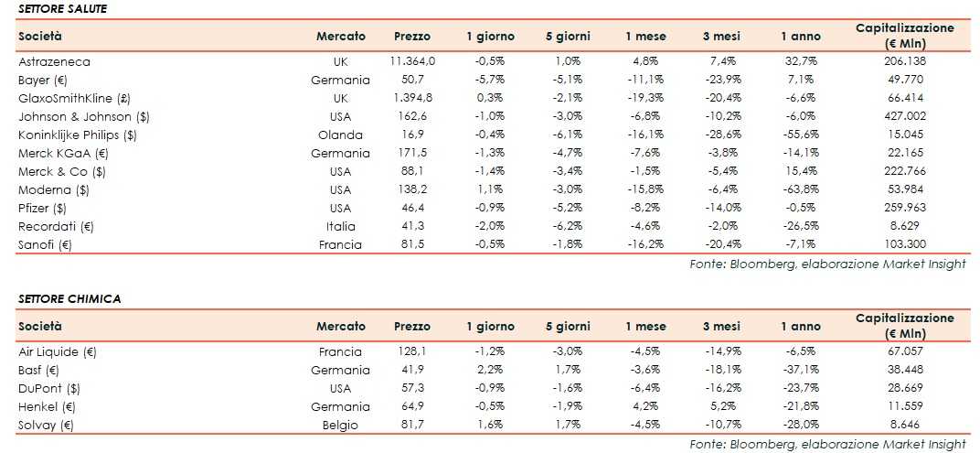980x453 pixels.
Task: Click Solvay's market cap value 8.646
Action: tap(903, 425)
